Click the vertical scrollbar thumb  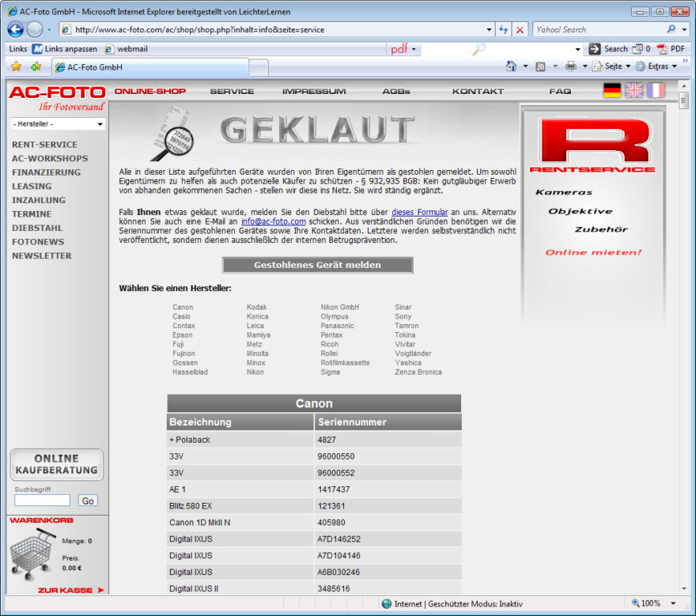[x=683, y=101]
